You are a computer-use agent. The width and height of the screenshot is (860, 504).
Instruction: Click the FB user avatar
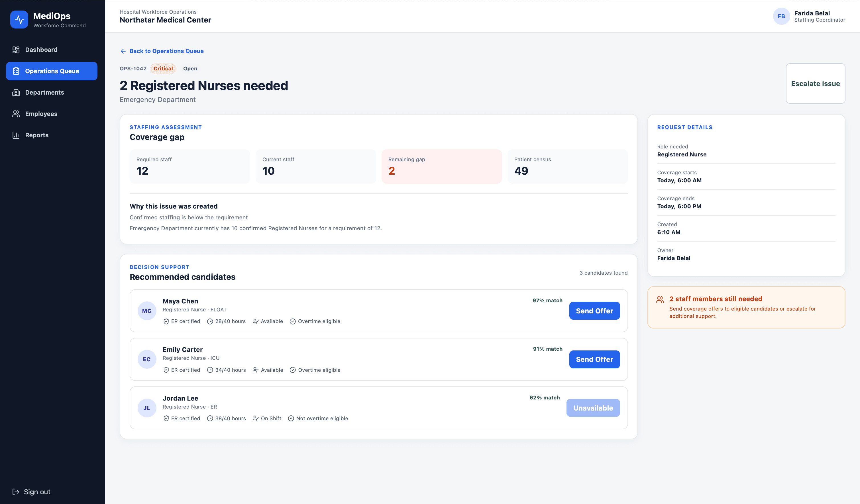[781, 16]
